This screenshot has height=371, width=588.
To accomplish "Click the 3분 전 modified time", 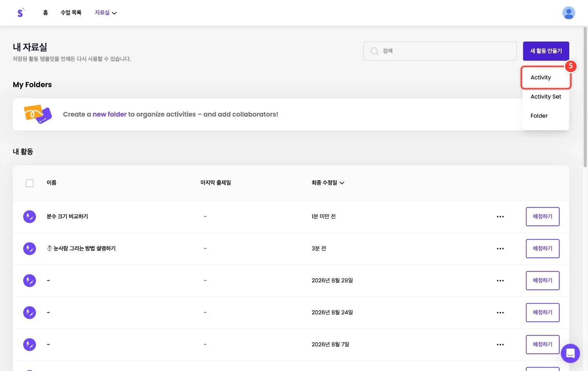I will [x=319, y=249].
